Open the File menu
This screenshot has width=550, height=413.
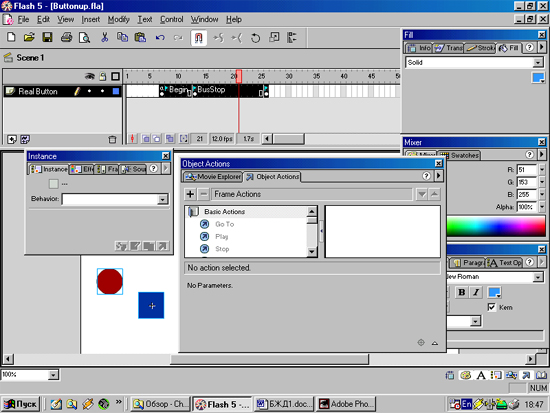pos(23,19)
